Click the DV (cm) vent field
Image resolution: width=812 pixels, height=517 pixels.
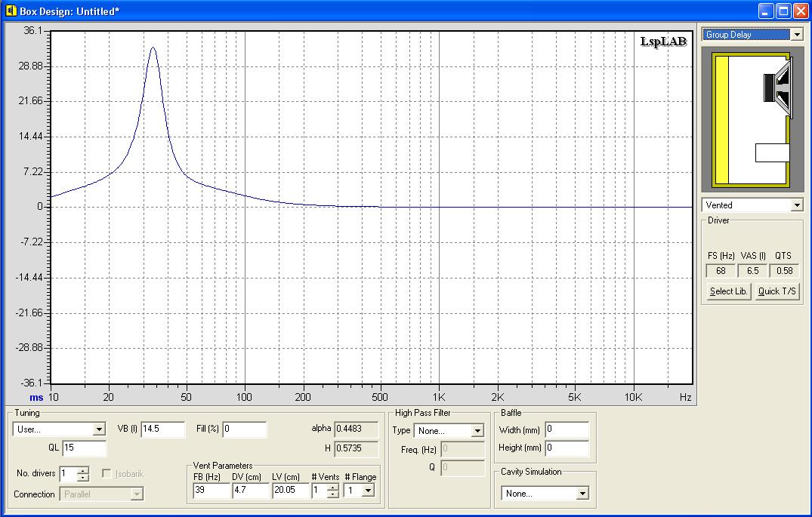pos(251,490)
